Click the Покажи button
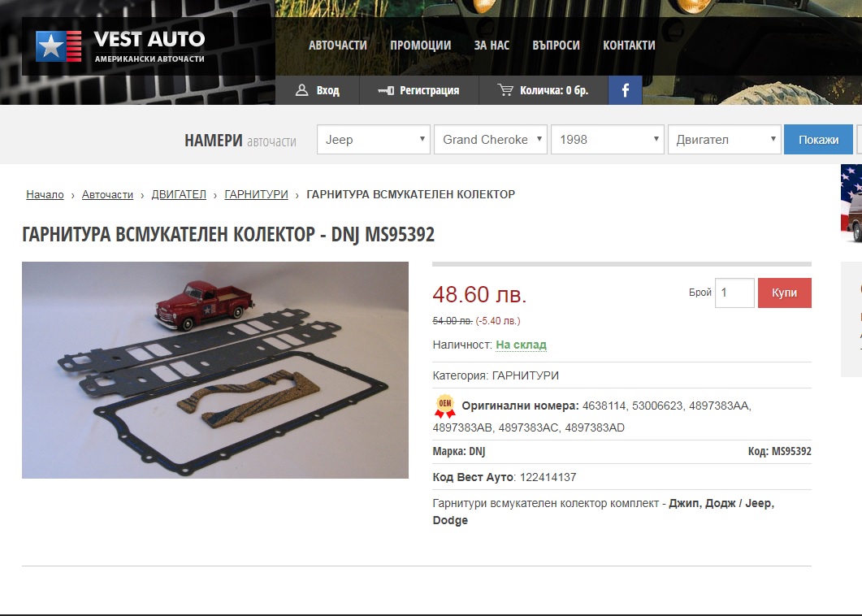862x616 pixels. coord(818,140)
